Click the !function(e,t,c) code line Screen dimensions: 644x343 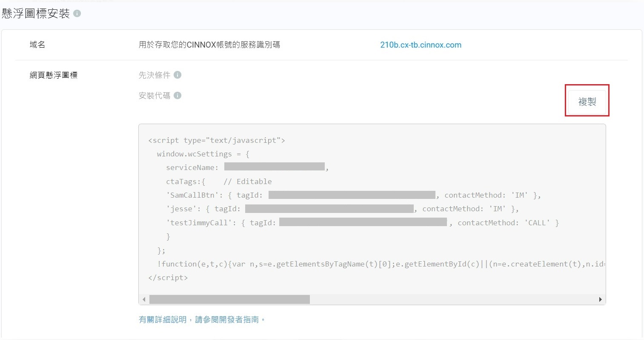(x=381, y=264)
